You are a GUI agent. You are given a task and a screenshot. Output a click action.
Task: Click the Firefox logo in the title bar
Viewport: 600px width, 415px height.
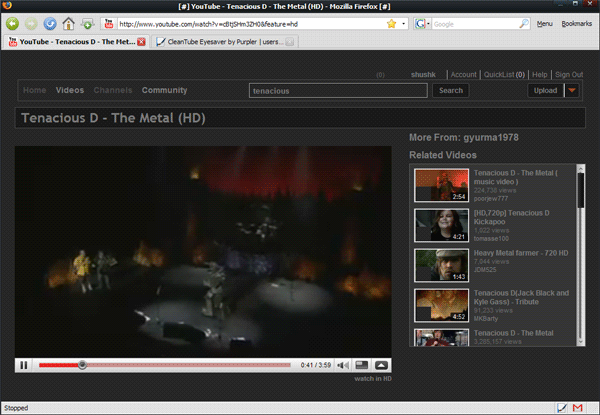point(7,5)
